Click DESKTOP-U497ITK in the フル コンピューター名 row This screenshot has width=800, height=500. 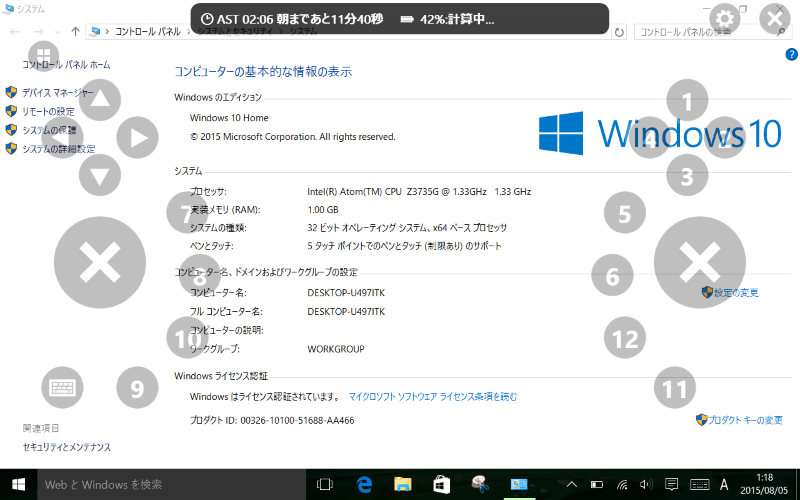coord(346,311)
